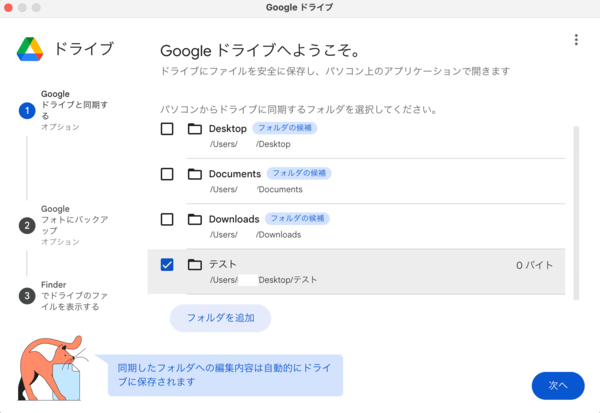Click the Downloads folder name

point(234,219)
